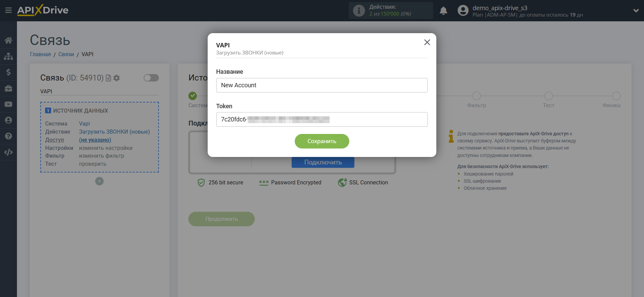This screenshot has height=297, width=644.
Task: Close the VAPI dialog
Action: pos(427,42)
